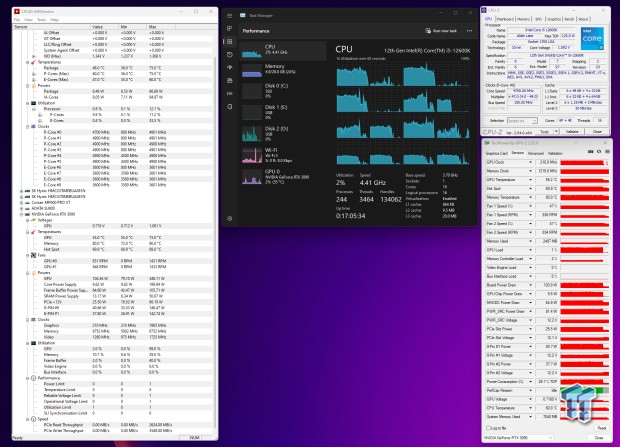Select Disk 2 (D:) performance item
This screenshot has height=447, width=620.
[x=283, y=134]
